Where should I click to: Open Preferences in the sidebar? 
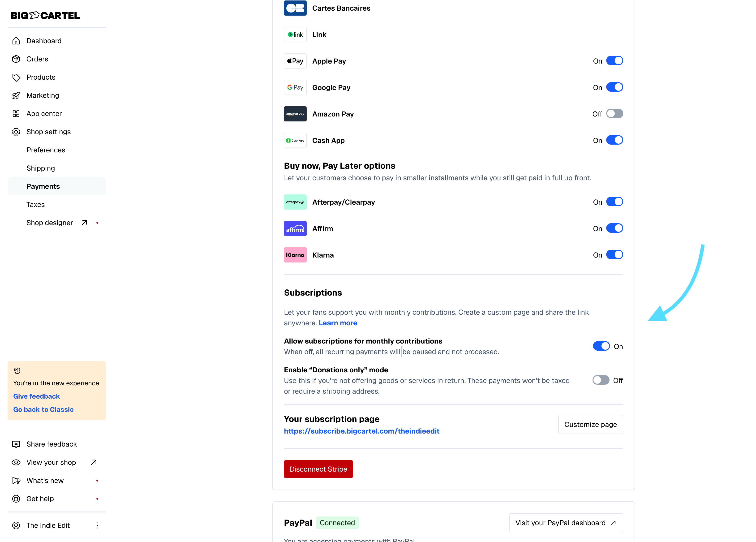pos(46,150)
